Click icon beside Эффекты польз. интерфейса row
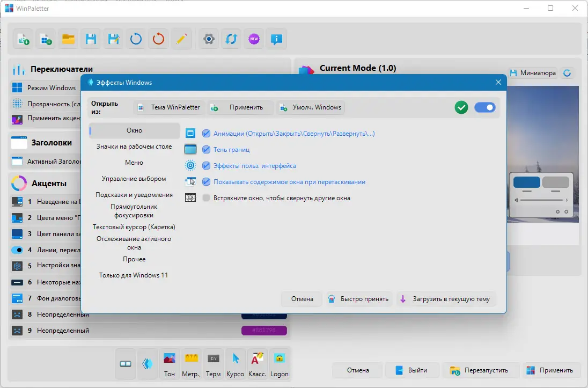The image size is (588, 388). [x=190, y=165]
